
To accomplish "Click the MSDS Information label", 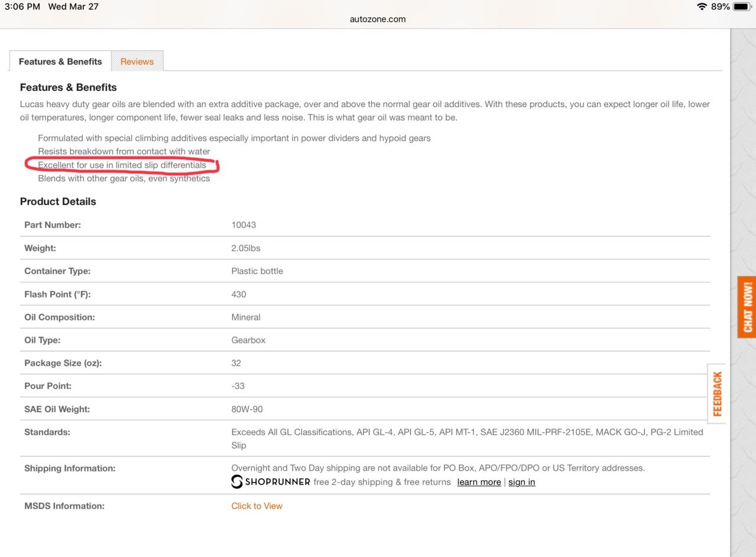I will pos(64,506).
